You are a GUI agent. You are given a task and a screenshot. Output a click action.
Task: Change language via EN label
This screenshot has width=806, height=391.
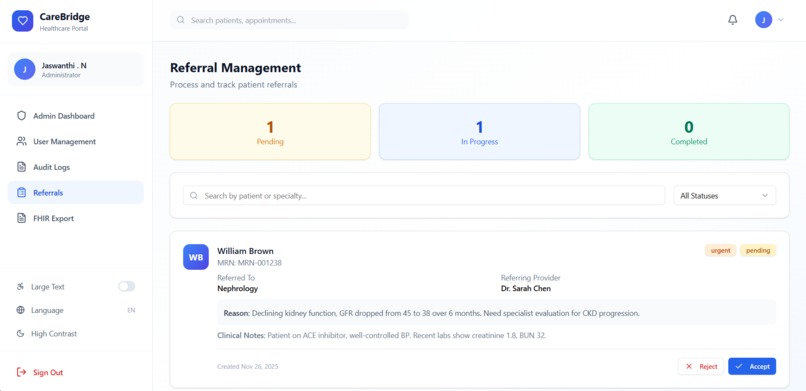(131, 310)
